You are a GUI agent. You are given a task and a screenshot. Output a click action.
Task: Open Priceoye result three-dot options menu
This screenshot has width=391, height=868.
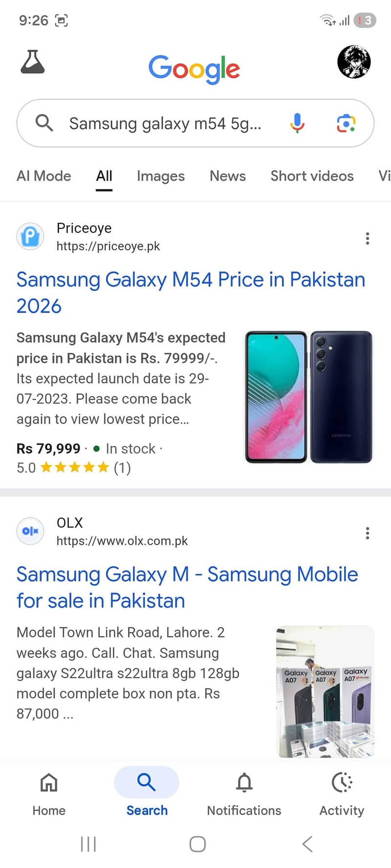click(x=368, y=238)
